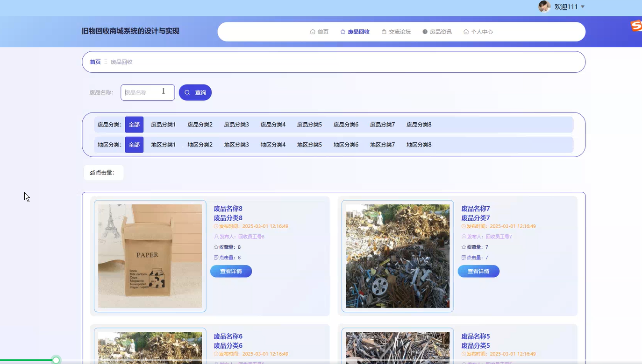Open the thumbnail of 废品名称6
Viewport: 642px width, 364px height.
(150, 348)
